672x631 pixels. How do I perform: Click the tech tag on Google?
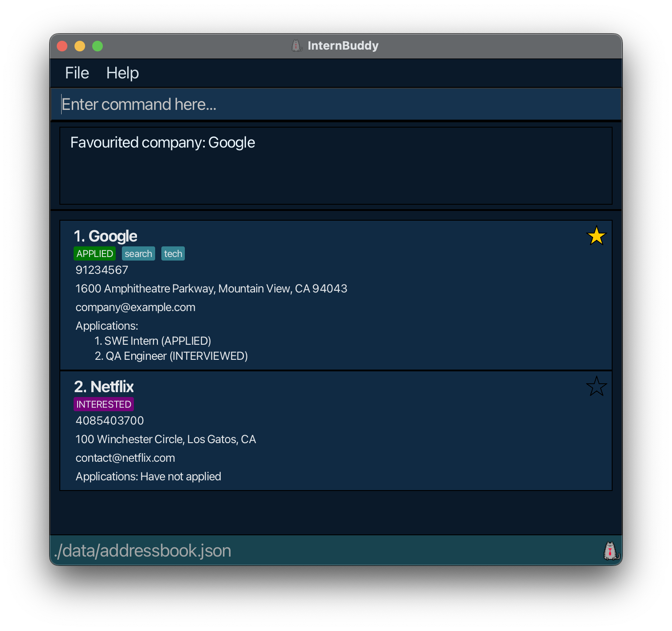[173, 253]
